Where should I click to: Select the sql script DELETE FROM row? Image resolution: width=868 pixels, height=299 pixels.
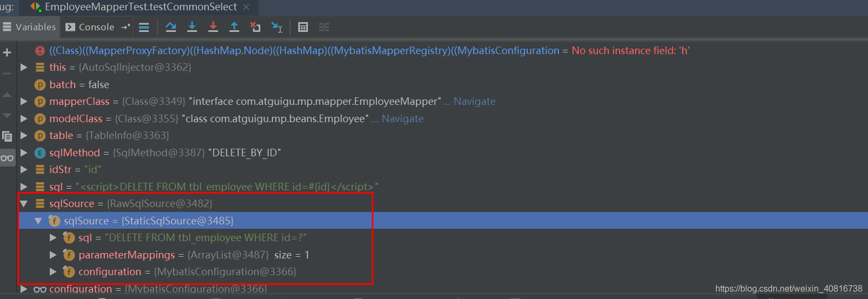click(x=443, y=187)
